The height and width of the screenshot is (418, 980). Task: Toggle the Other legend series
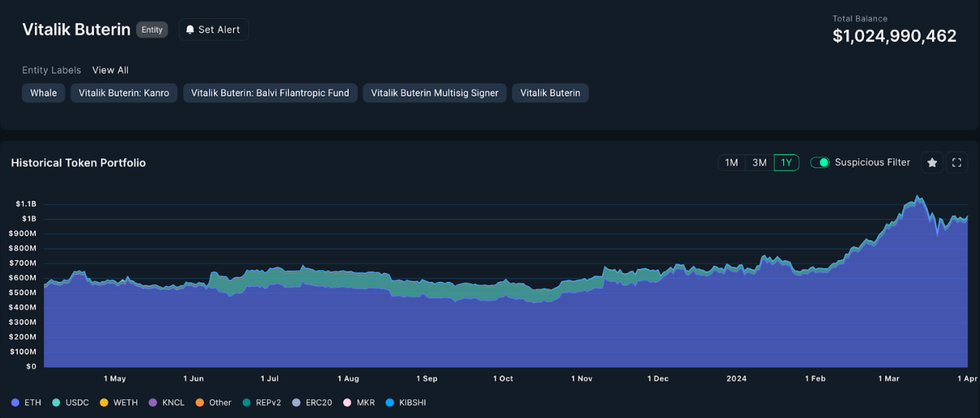pos(214,403)
